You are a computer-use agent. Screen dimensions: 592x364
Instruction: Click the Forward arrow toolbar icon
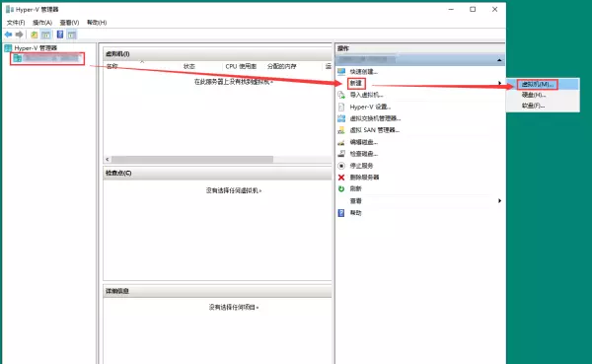point(20,35)
